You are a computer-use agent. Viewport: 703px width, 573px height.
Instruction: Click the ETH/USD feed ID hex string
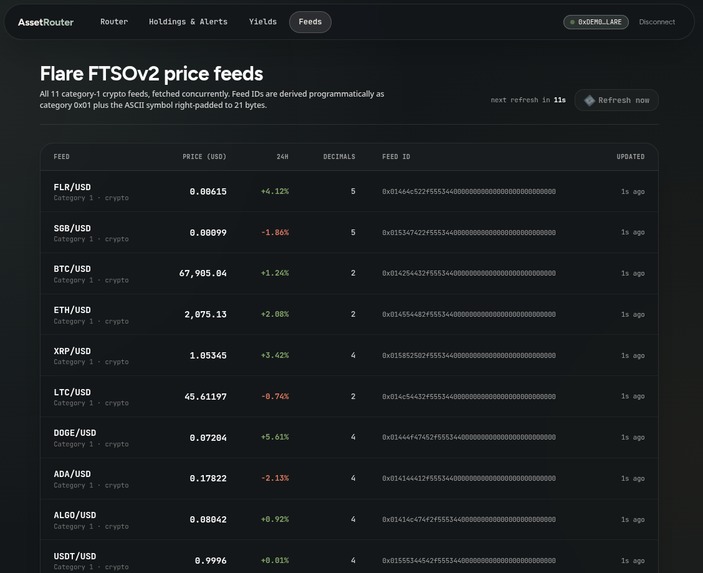point(469,314)
